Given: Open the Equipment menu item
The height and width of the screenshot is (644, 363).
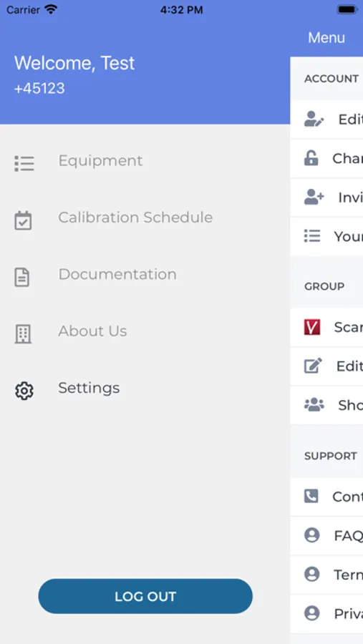Looking at the screenshot, I should tap(100, 160).
